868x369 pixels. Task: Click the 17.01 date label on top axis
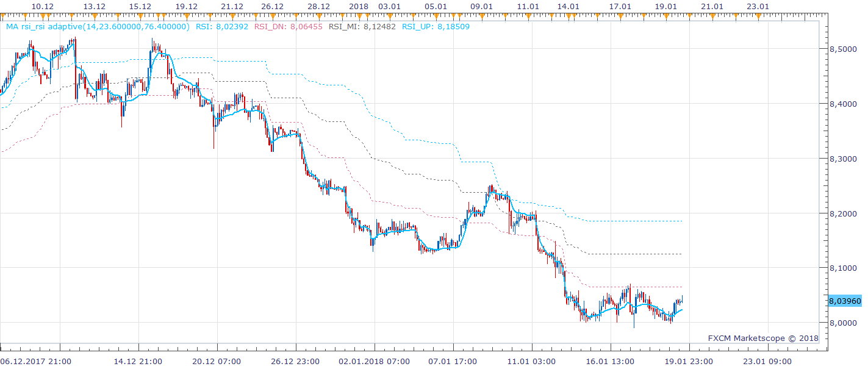(620, 5)
